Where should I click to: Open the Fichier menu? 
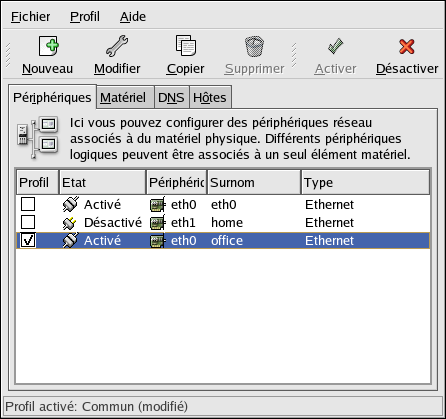click(x=31, y=17)
